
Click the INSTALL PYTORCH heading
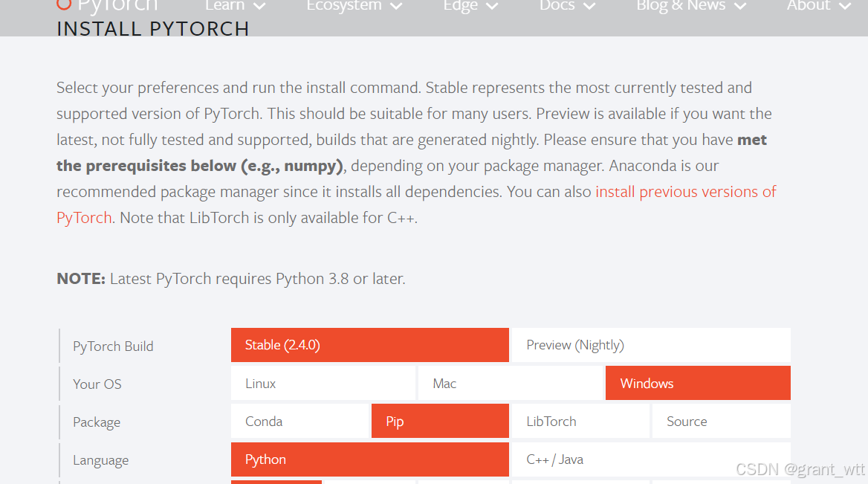pyautogui.click(x=152, y=29)
